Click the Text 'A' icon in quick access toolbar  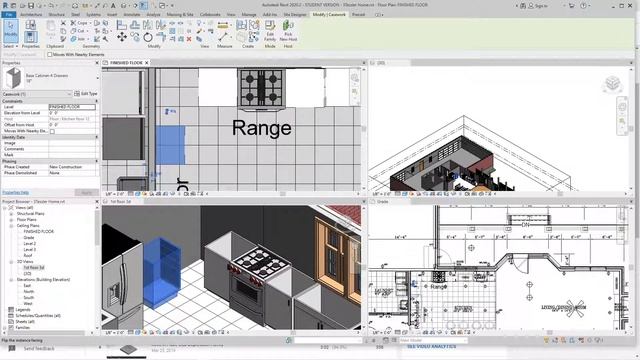(113, 6)
